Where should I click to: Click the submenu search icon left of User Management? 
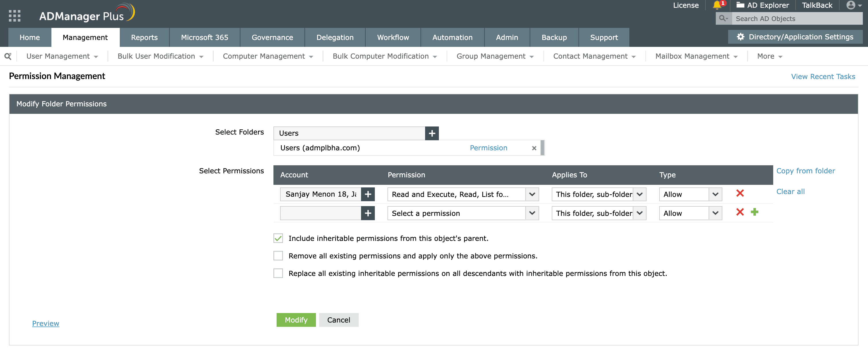click(x=8, y=56)
